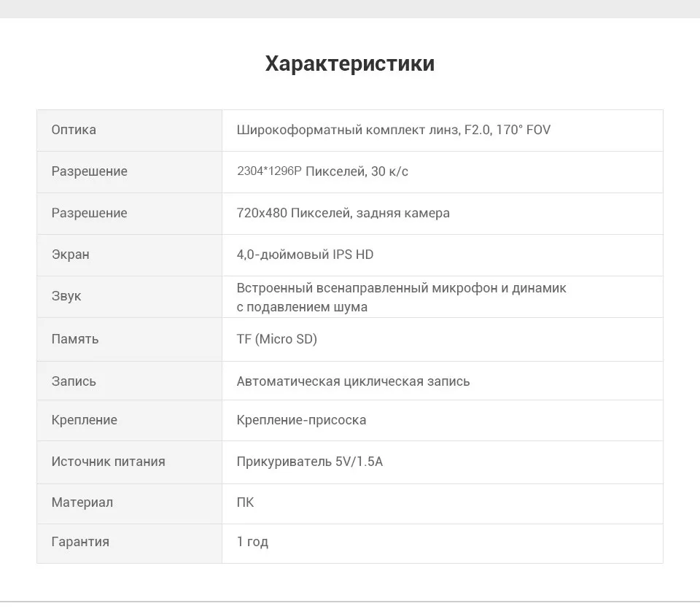Click the Материал row label

coord(82,502)
